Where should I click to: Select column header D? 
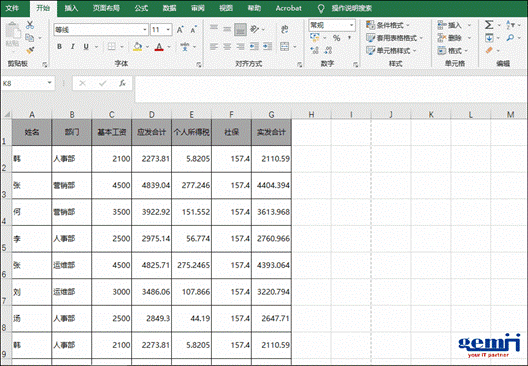pyautogui.click(x=152, y=114)
